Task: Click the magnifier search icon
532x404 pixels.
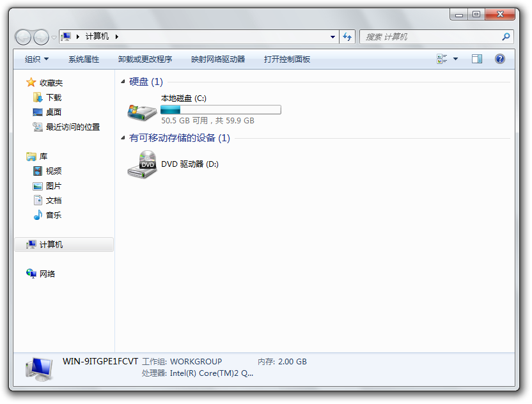Action: (506, 36)
